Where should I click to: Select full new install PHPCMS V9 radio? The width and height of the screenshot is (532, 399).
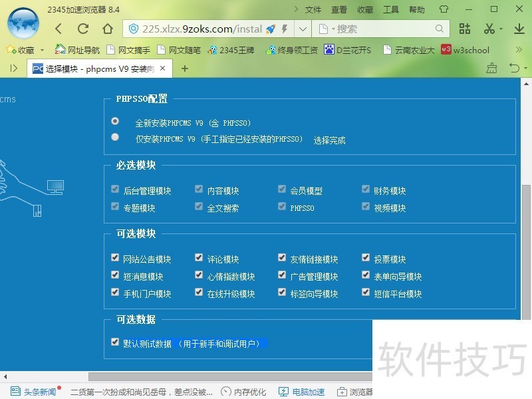click(x=116, y=121)
